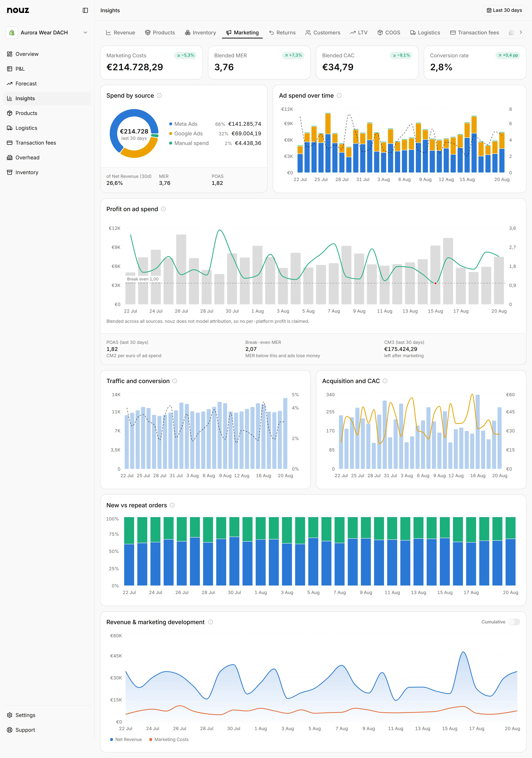
Task: Click the Marketing Costs legend item
Action: point(169,740)
